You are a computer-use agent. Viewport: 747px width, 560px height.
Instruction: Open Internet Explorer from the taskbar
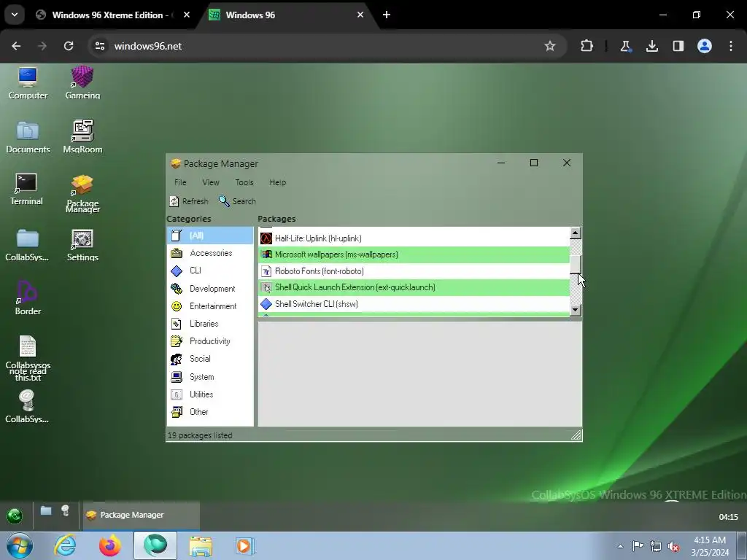point(65,545)
